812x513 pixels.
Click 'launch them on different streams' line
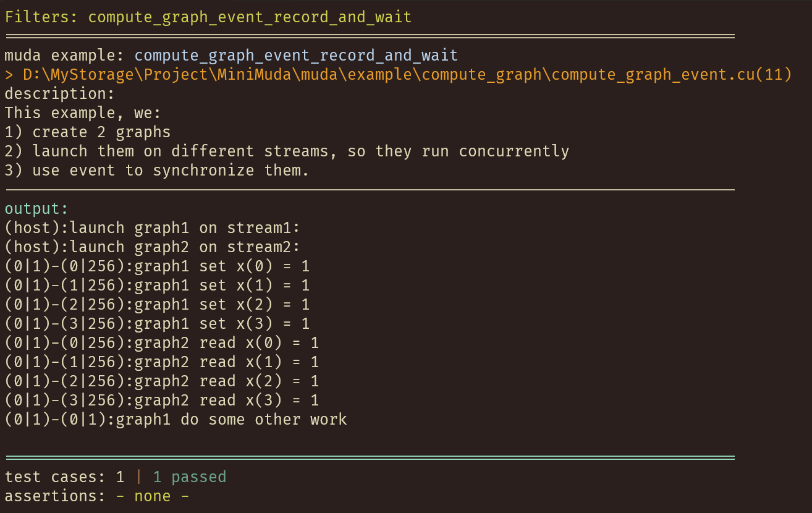click(x=287, y=151)
